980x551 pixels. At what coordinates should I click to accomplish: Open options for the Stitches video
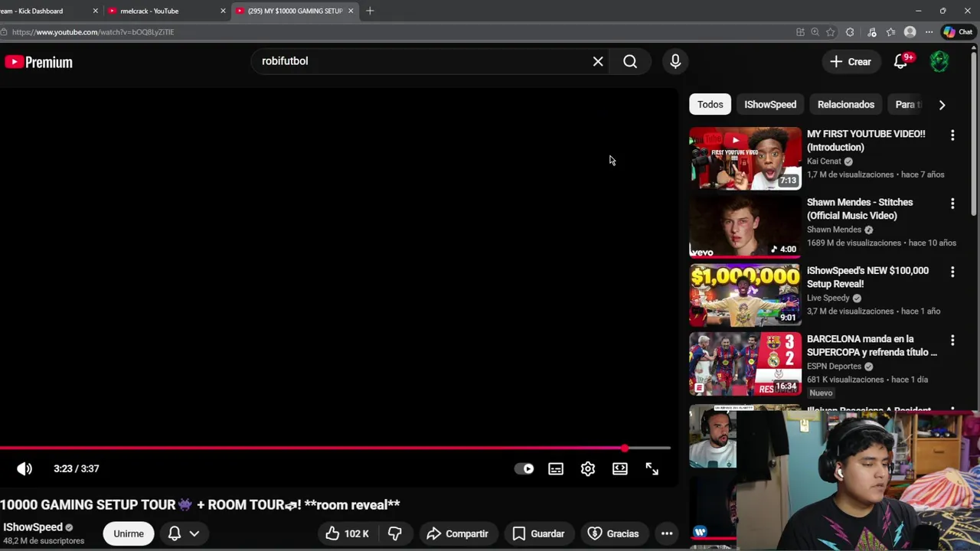[x=952, y=204]
